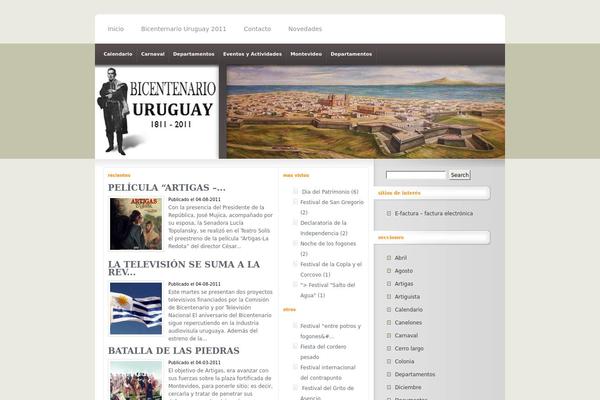Open E-factura – factura electrónica link

click(x=434, y=213)
